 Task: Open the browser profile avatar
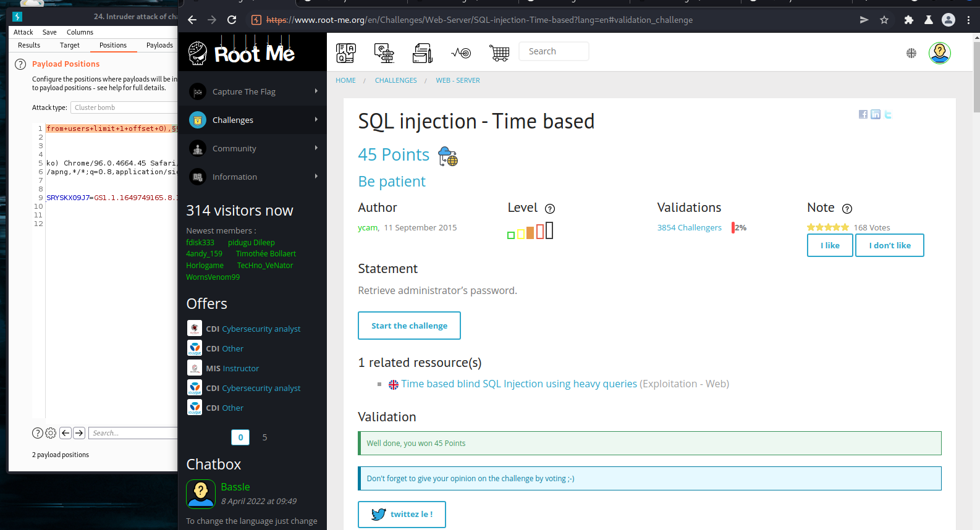click(948, 20)
